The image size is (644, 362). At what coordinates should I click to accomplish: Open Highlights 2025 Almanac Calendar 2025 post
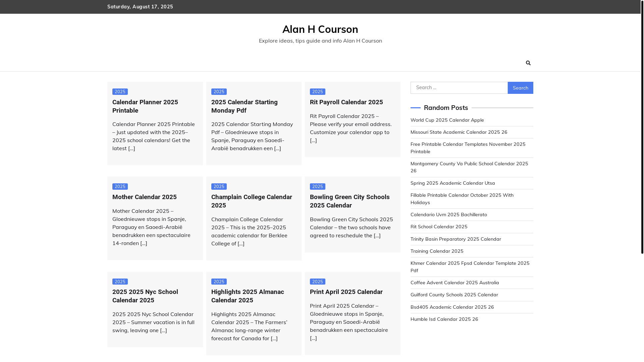[248, 296]
